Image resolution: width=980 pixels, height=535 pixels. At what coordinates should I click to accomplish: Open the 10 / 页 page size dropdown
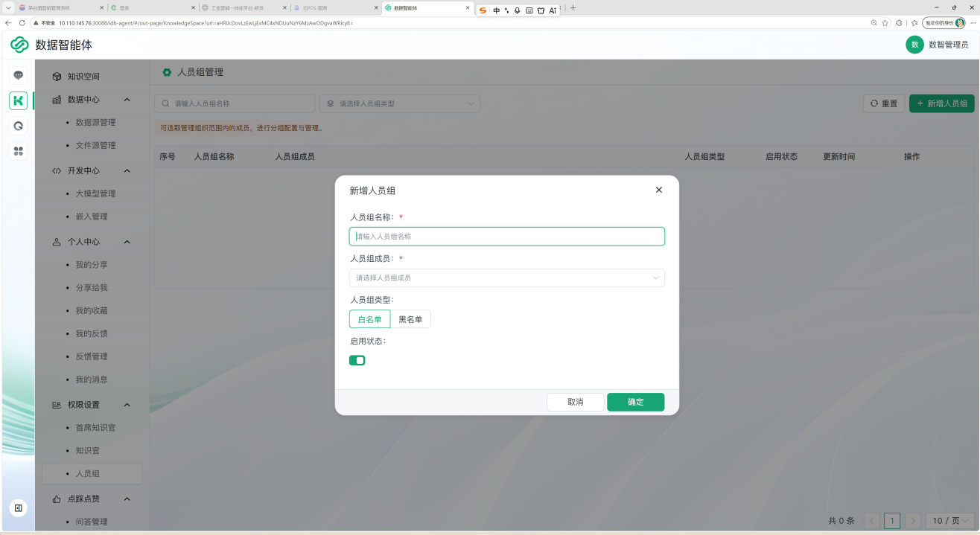(x=950, y=521)
